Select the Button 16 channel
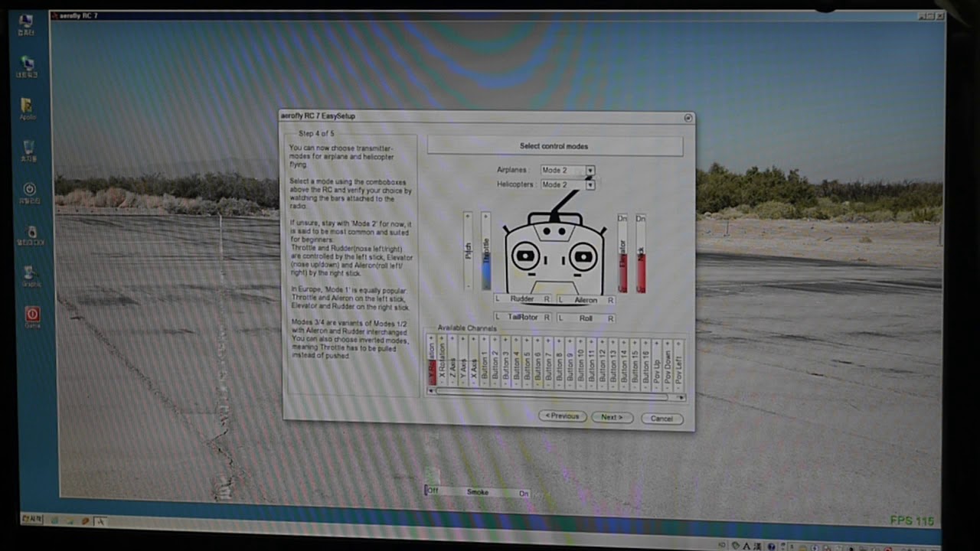Viewport: 980px width, 551px height. [645, 365]
